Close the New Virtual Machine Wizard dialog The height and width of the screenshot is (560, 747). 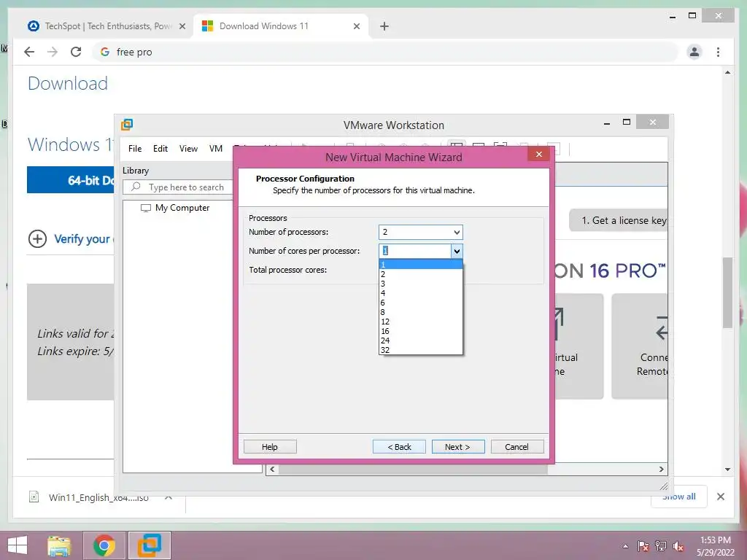tap(539, 154)
